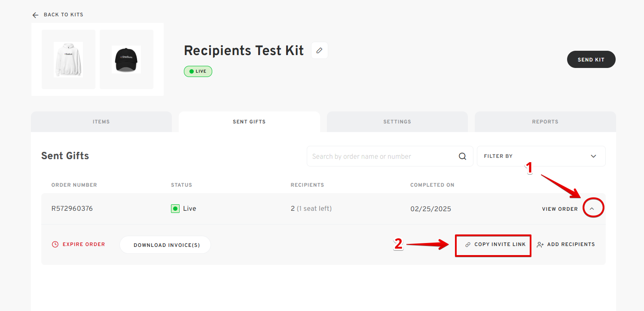The image size is (644, 311).
Task: Download invoice(s) for the order
Action: (x=167, y=245)
